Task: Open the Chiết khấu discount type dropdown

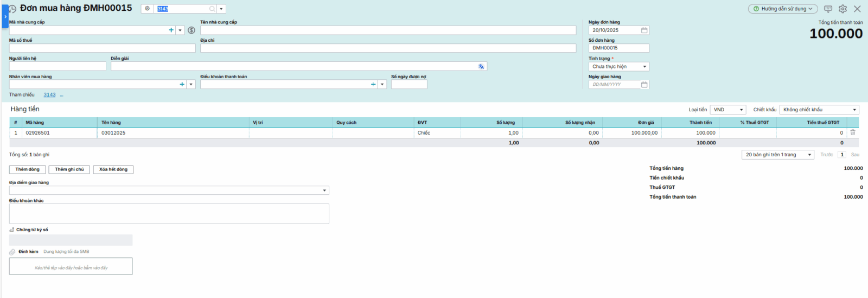Action: [x=854, y=110]
